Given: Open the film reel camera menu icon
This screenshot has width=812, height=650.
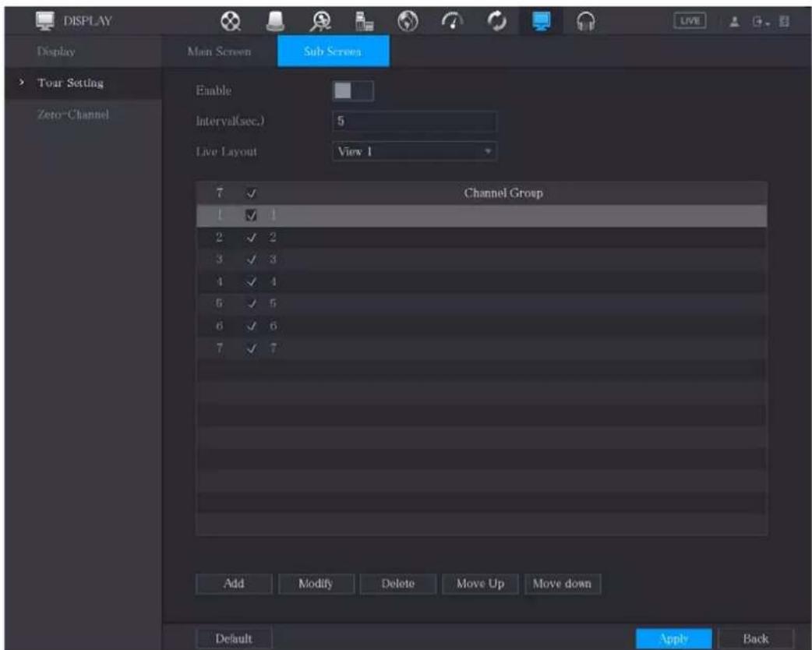Looking at the screenshot, I should click(x=231, y=21).
